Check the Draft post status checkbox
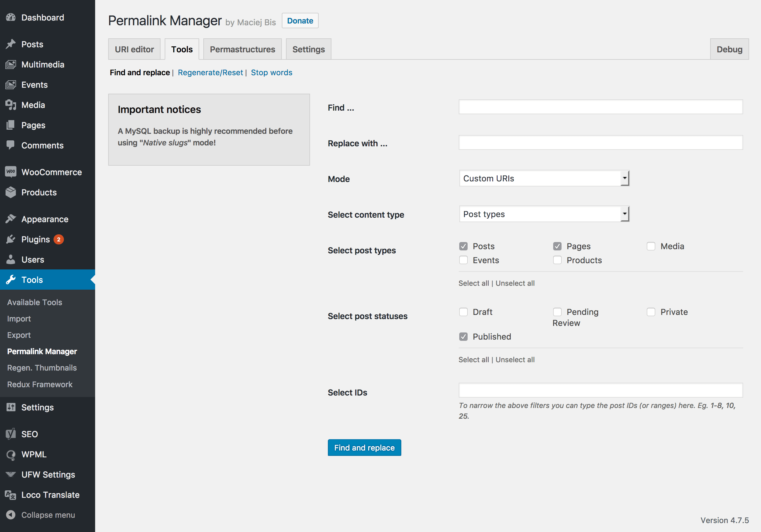The image size is (761, 532). coord(463,312)
